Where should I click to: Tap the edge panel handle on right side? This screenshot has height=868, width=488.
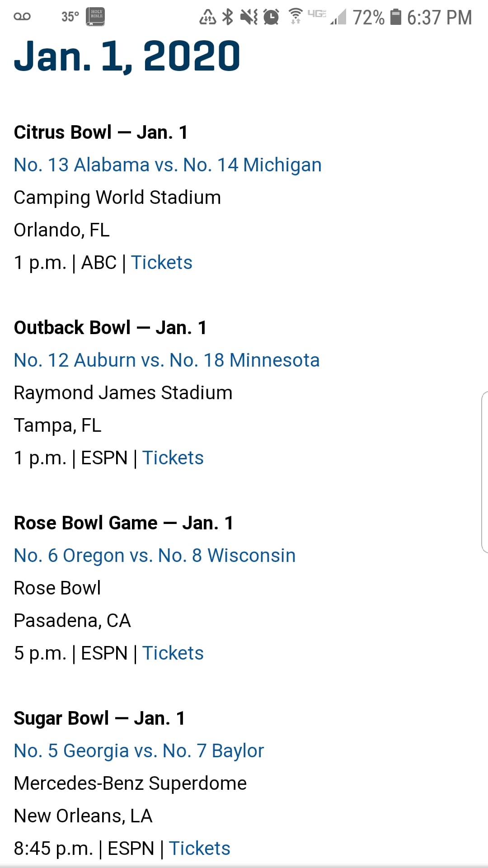(x=484, y=472)
